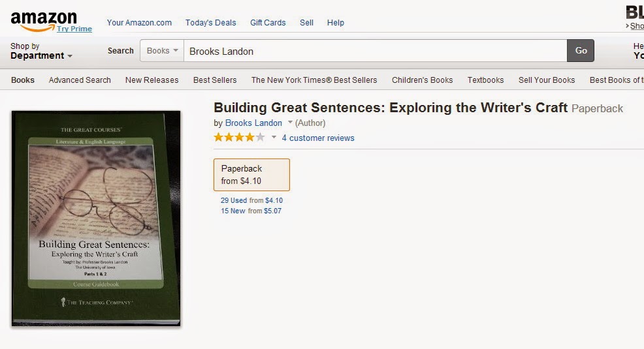Click the Textbooks navigation item

485,80
